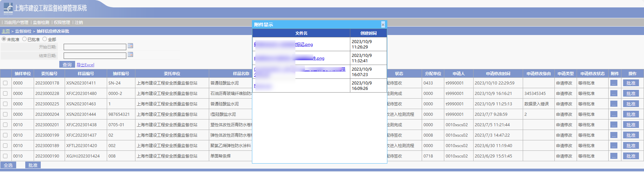Open attachment icon for sample 2023000228
Screen dimensions: 644x172
(614, 94)
